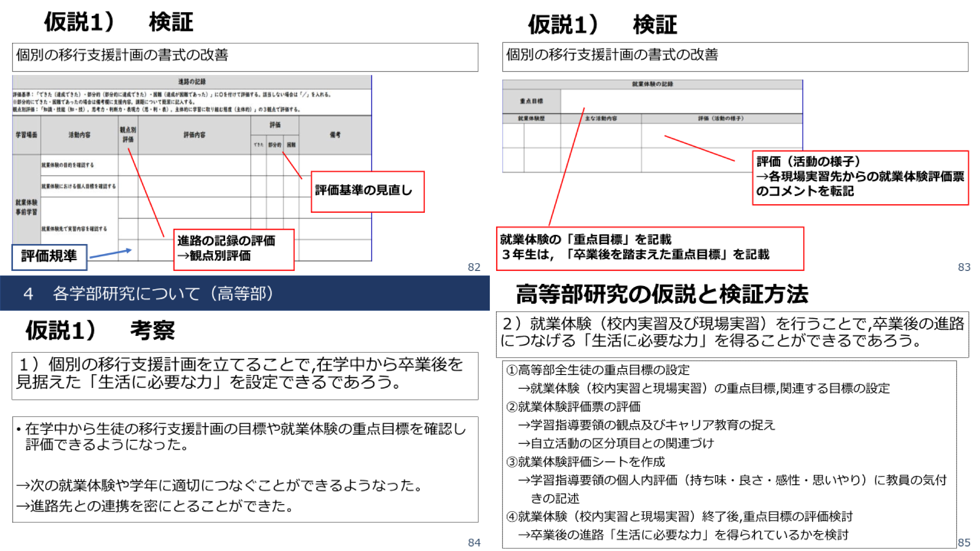
Task: Click the 活動内容 column header
Action: [x=79, y=135]
